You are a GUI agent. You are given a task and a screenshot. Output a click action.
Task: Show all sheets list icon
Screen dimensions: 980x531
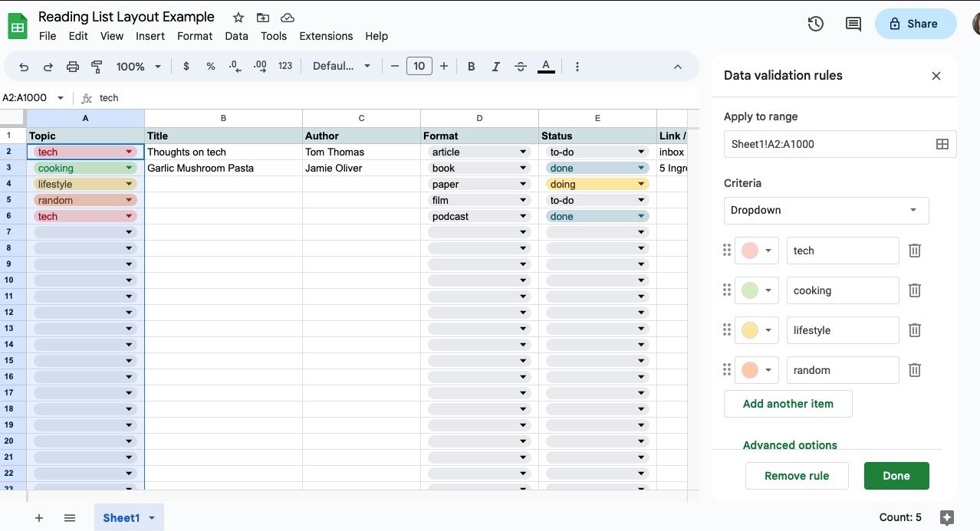click(x=70, y=518)
